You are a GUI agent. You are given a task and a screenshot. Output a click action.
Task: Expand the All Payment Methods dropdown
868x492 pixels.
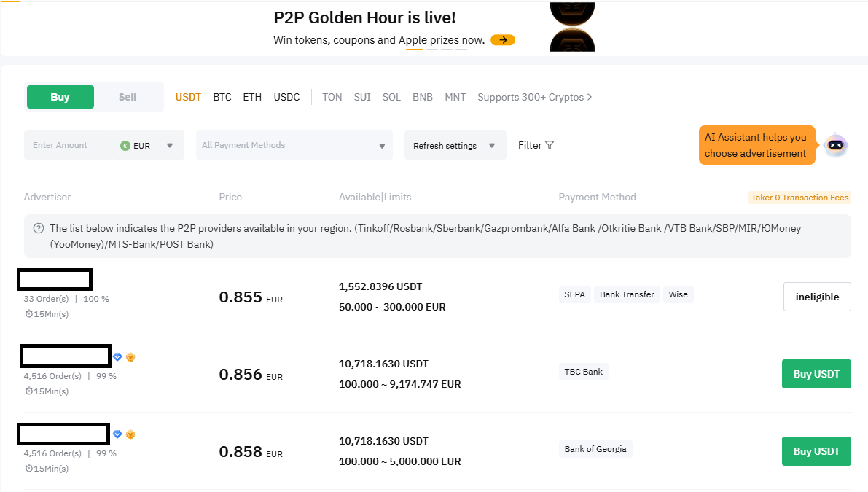tap(294, 145)
